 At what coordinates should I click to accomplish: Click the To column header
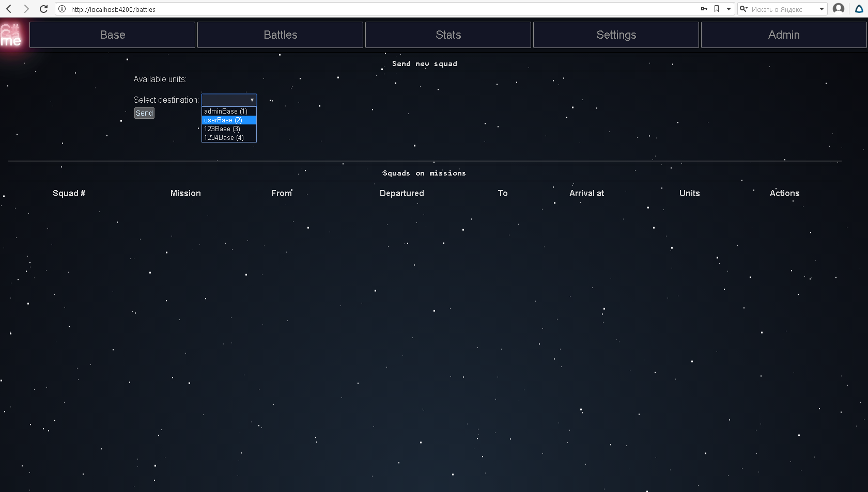(503, 193)
